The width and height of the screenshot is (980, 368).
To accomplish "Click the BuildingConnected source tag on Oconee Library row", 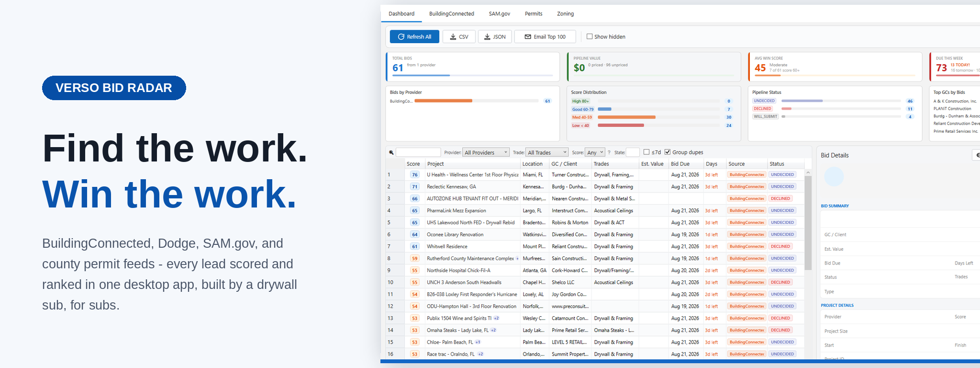I will pyautogui.click(x=747, y=235).
